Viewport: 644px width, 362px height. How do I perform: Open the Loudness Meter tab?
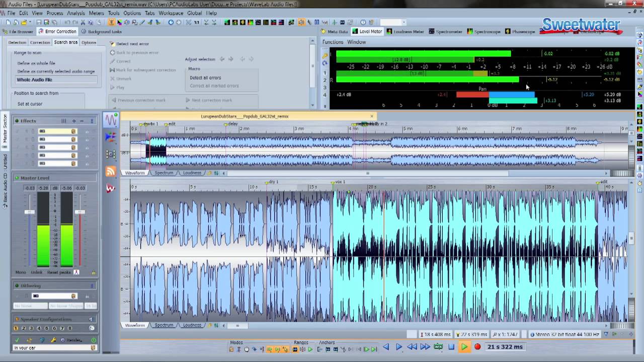point(406,31)
